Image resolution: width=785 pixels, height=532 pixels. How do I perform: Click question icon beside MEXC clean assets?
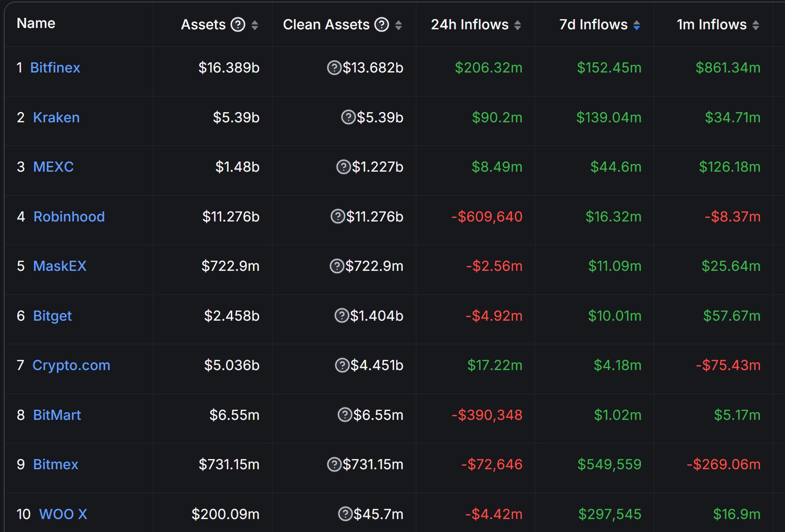tap(343, 167)
